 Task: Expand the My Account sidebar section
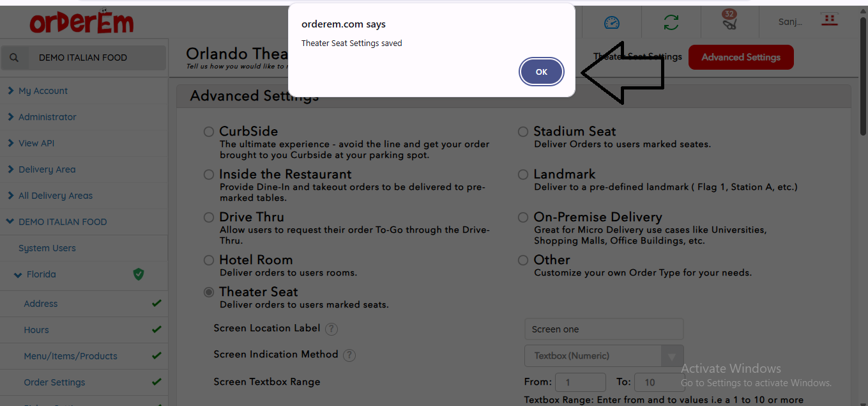pos(43,91)
